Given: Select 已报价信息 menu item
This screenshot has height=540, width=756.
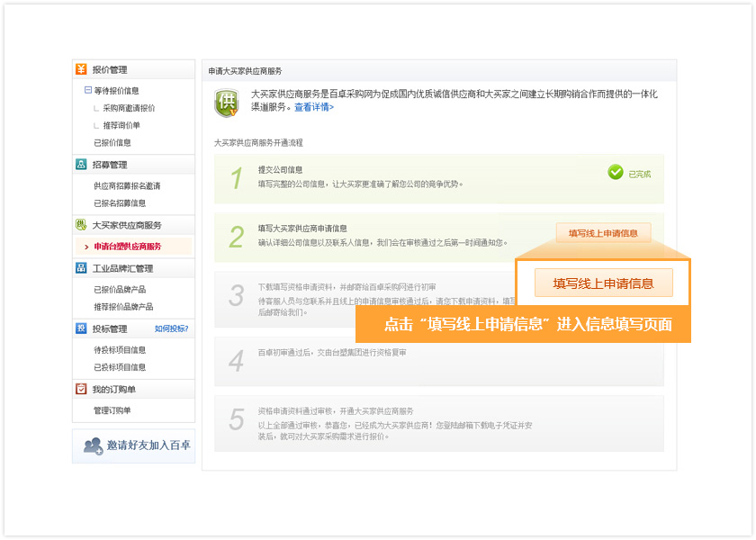Looking at the screenshot, I should tap(112, 142).
